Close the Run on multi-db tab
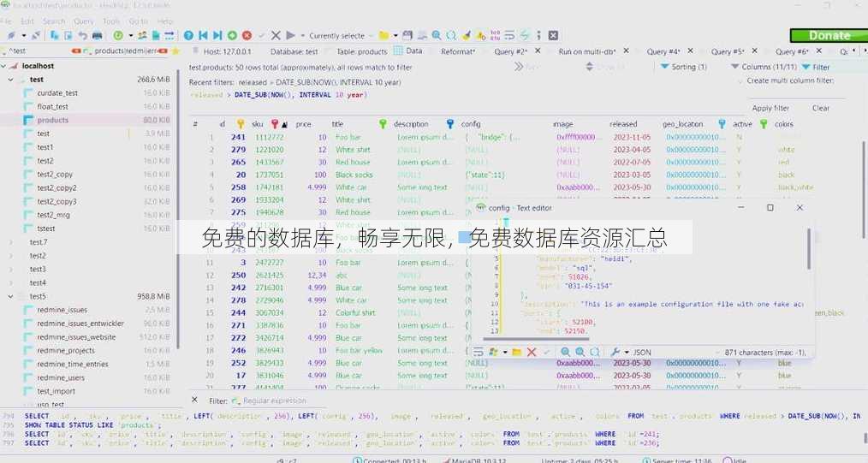868x463 pixels. coord(626,50)
